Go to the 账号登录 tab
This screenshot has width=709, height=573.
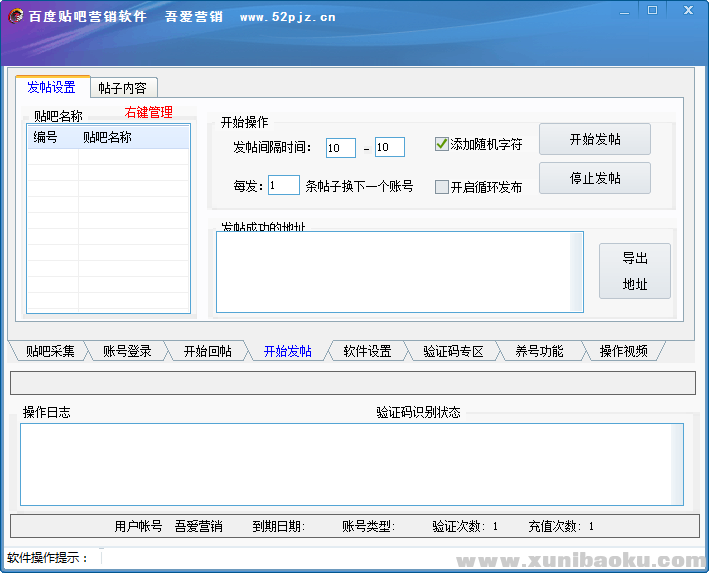point(127,351)
